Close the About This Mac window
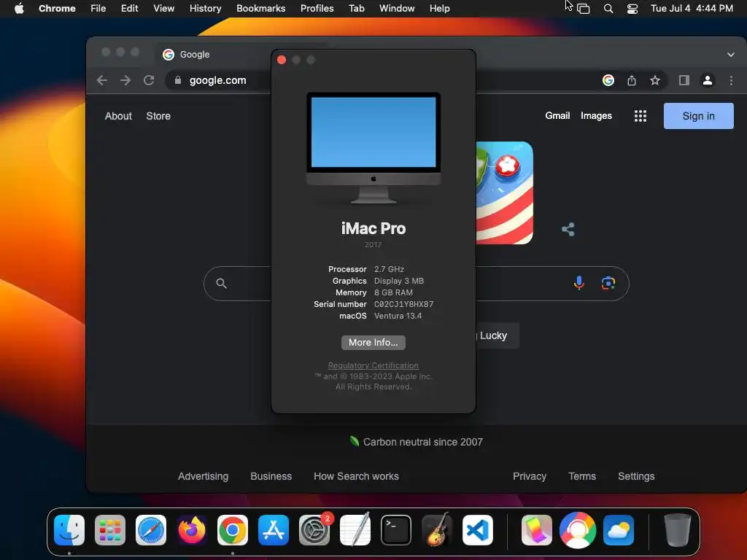 pos(282,60)
